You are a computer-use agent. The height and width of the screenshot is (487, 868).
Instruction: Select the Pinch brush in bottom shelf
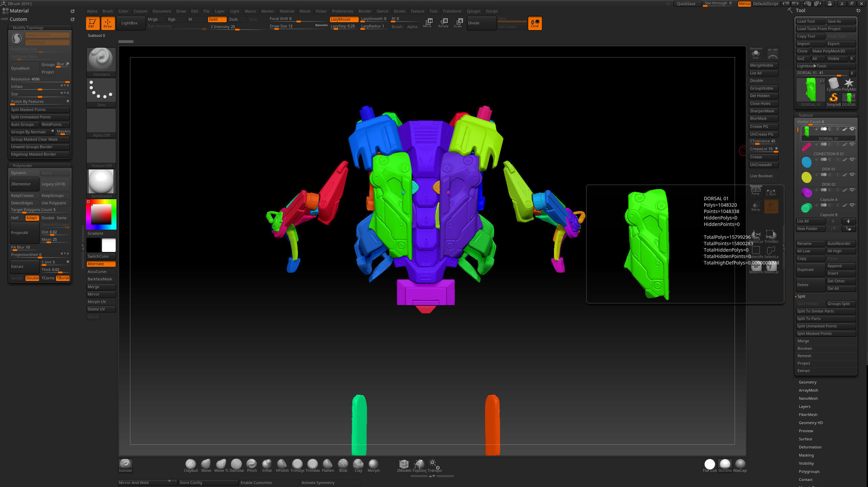pos(252,464)
